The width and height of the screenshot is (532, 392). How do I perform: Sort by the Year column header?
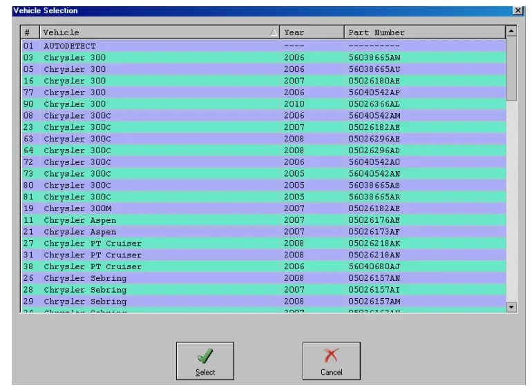[x=312, y=32]
